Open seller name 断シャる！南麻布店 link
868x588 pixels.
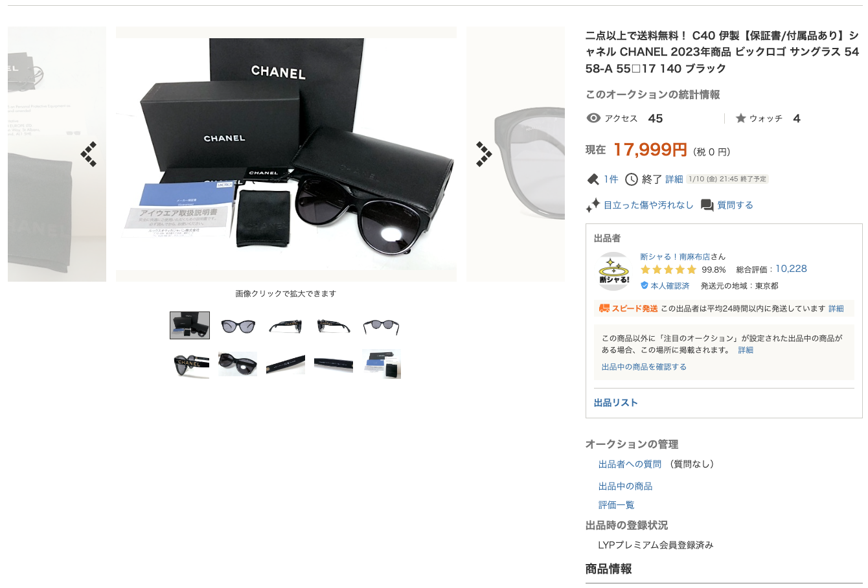(675, 256)
